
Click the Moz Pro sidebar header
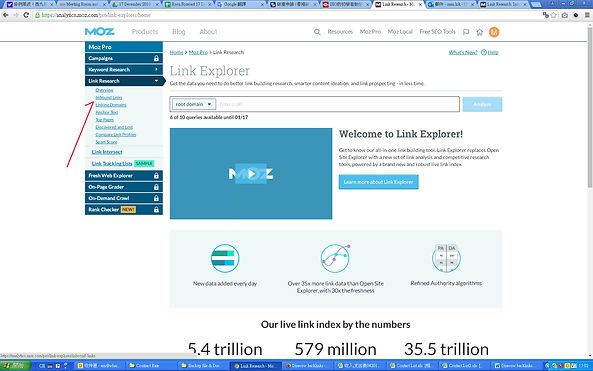coord(124,47)
